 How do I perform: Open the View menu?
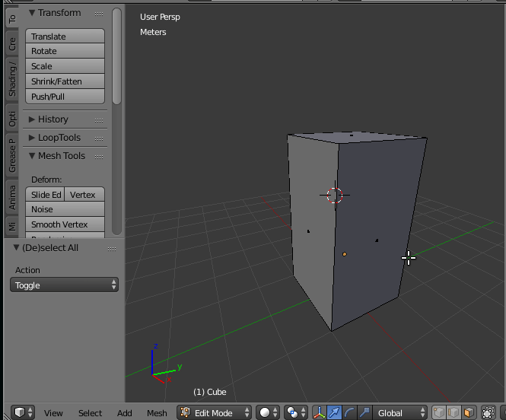53,413
